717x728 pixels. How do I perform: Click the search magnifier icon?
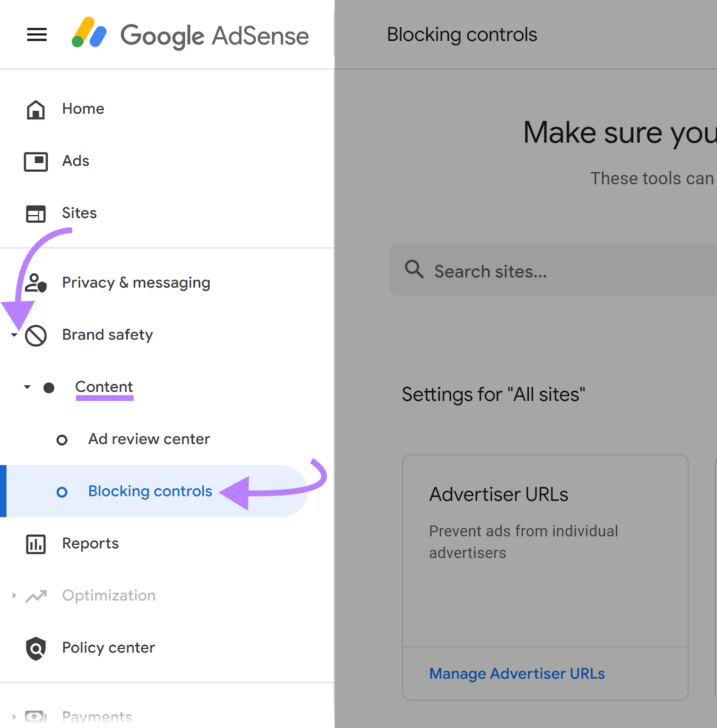click(414, 269)
